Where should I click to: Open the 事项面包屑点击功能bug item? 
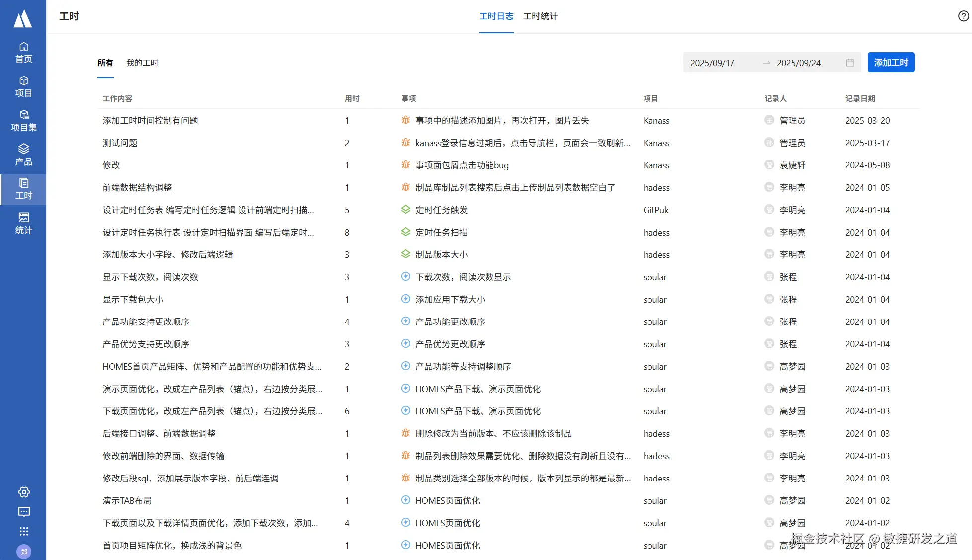click(x=462, y=165)
